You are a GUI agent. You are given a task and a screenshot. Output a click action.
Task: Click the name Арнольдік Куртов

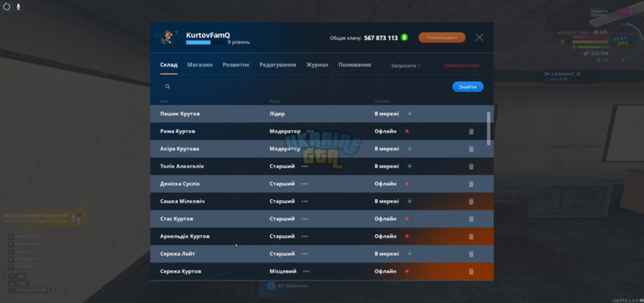coord(185,236)
